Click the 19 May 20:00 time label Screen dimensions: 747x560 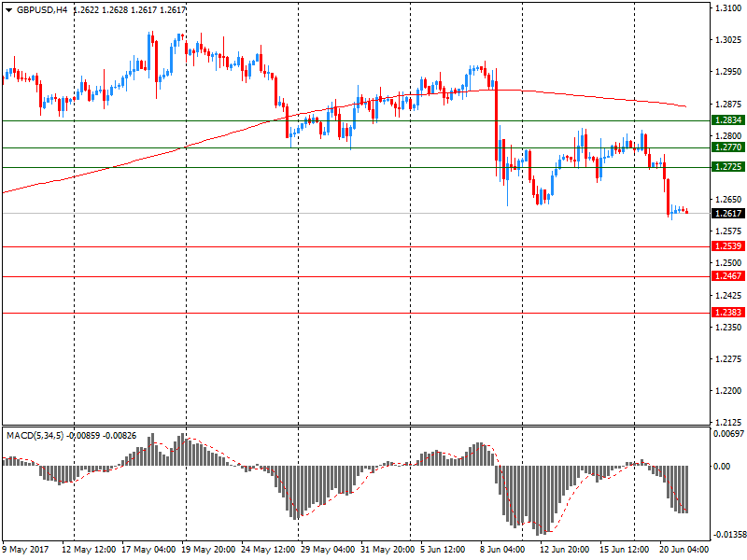(x=208, y=550)
